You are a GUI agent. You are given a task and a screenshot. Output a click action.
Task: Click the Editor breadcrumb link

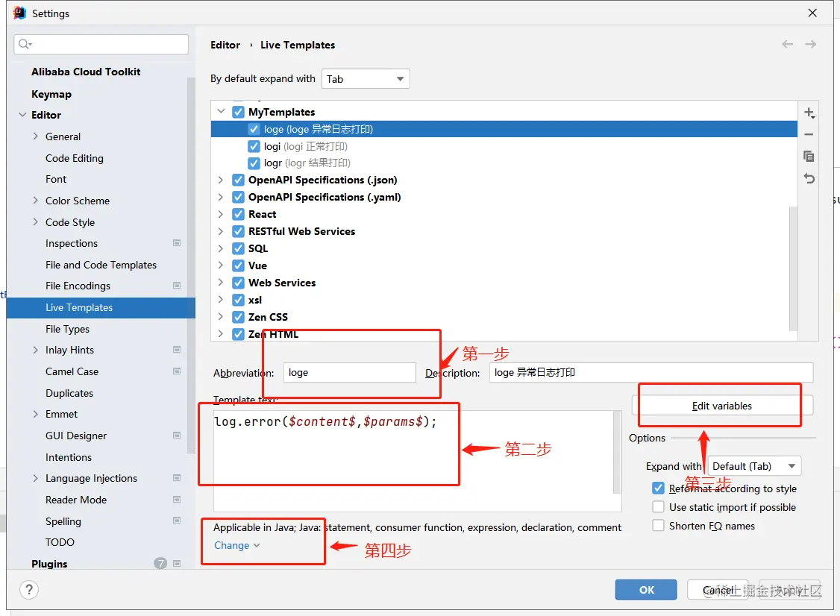pos(225,45)
